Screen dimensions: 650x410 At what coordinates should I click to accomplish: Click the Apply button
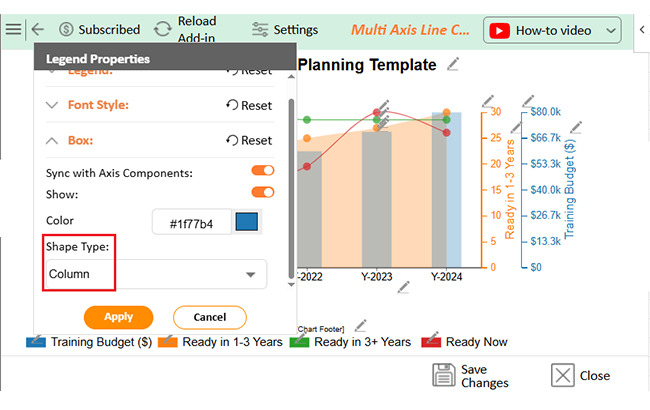coord(118,317)
